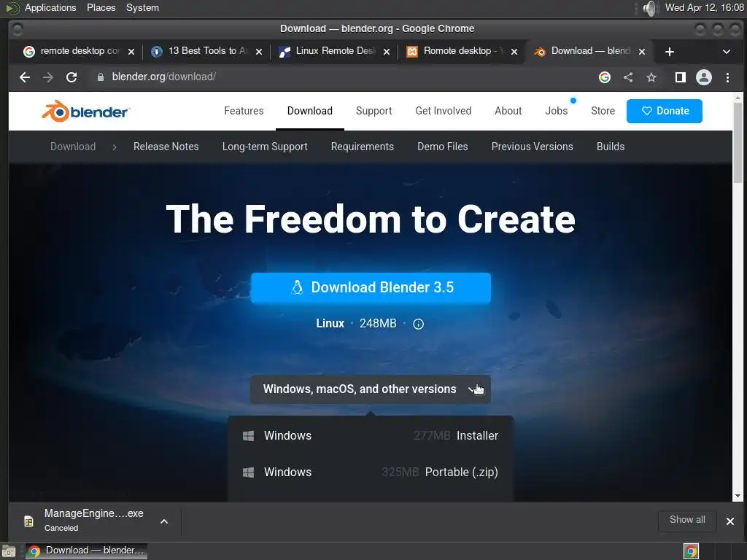Open the Chrome profile avatar
This screenshot has height=560, width=747.
[x=704, y=77]
